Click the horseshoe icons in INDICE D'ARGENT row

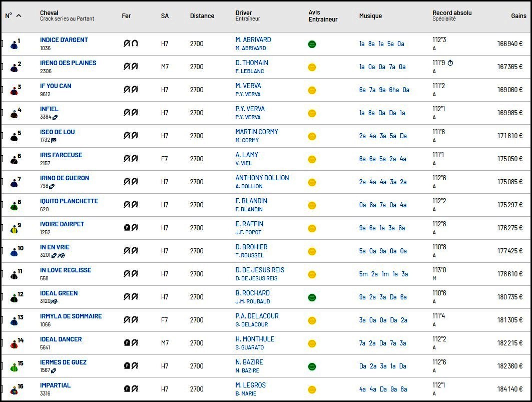coord(131,44)
